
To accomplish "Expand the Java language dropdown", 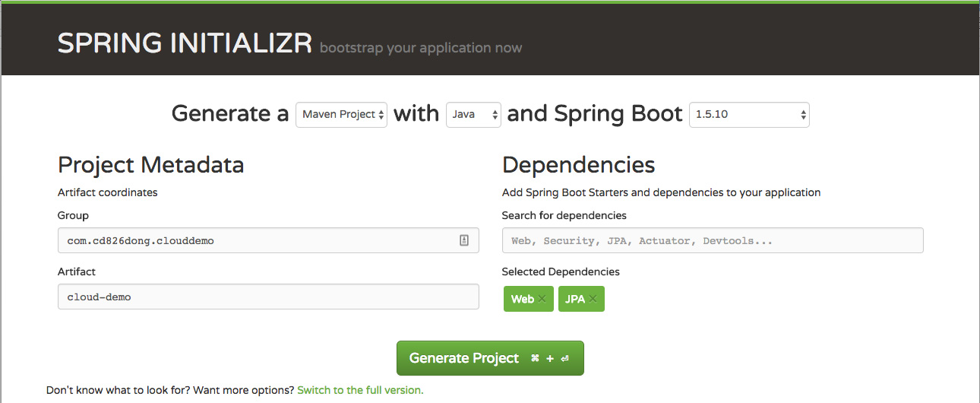I will click(473, 115).
